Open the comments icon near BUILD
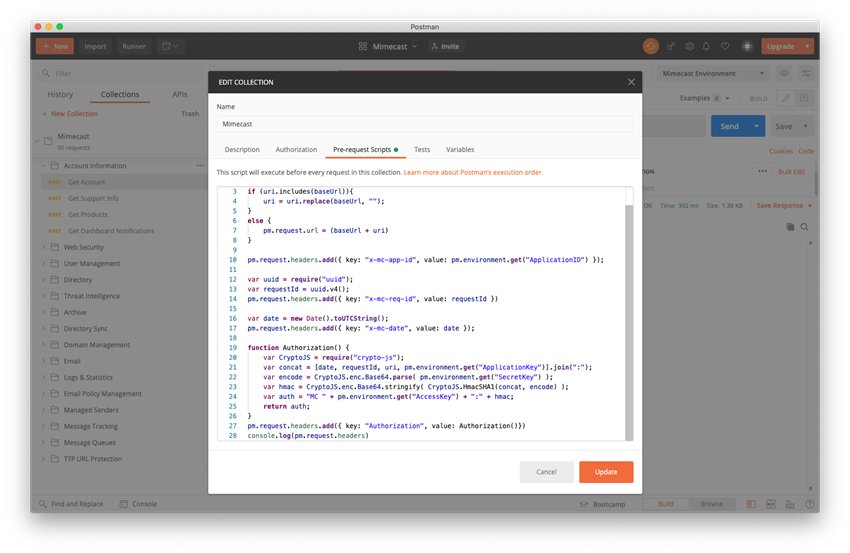850x553 pixels. click(x=804, y=98)
